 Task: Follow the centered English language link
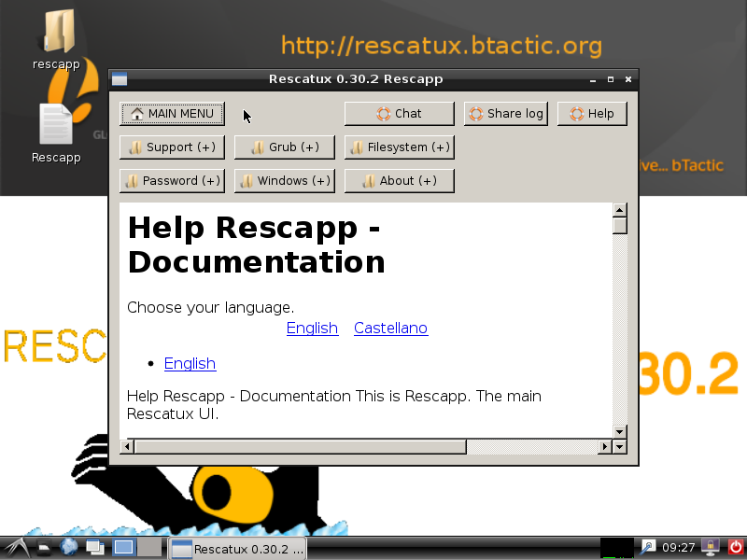pos(313,329)
